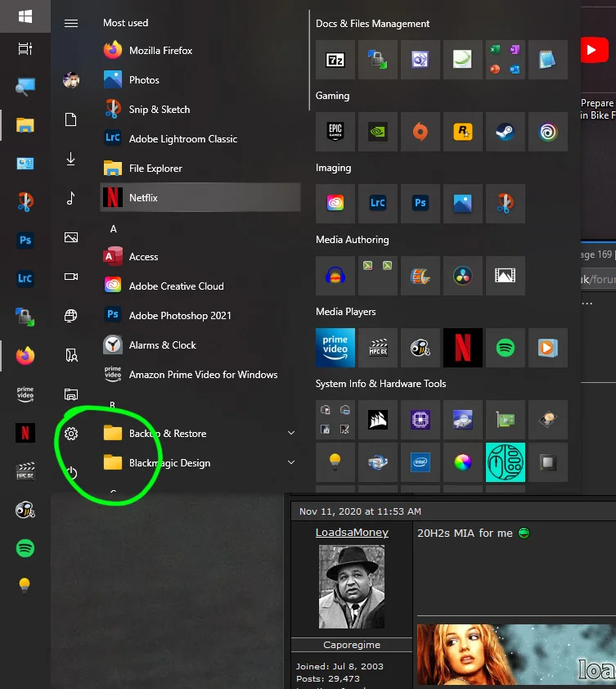Open the lightbulb tile in System Info group
616x689 pixels.
[335, 462]
